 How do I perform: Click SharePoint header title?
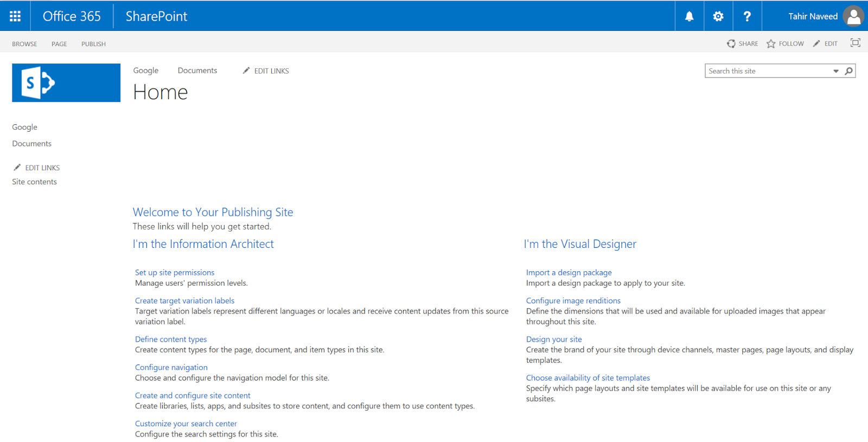[x=156, y=16]
